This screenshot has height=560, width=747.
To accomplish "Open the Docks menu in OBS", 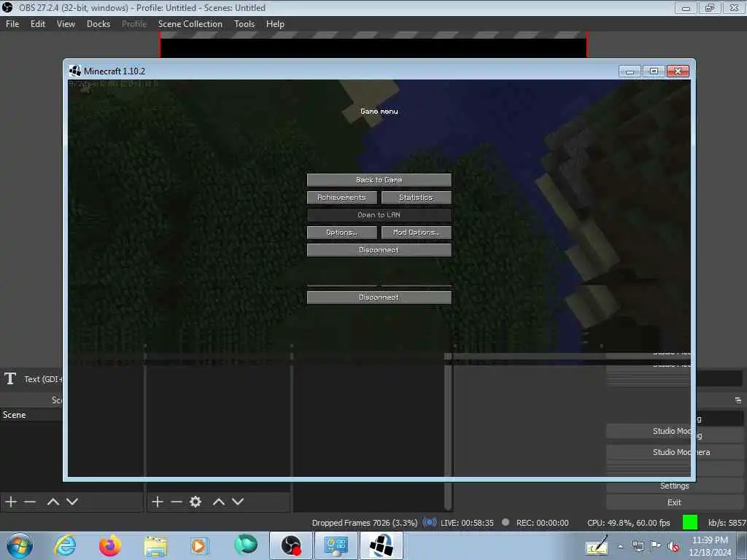I will click(x=98, y=24).
